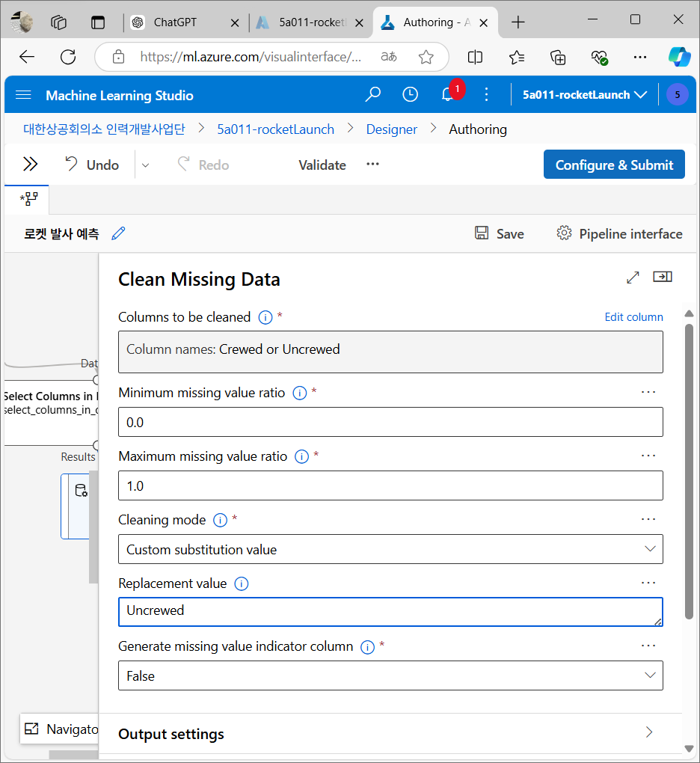The image size is (700, 763).
Task: Expand the left asset panel arrows
Action: click(x=30, y=164)
